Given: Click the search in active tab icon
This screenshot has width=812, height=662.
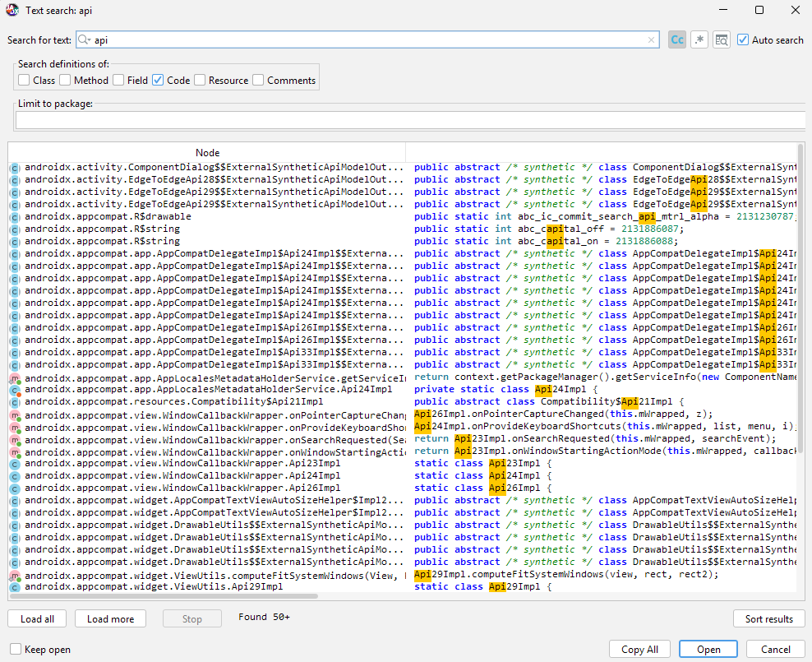Looking at the screenshot, I should point(722,39).
